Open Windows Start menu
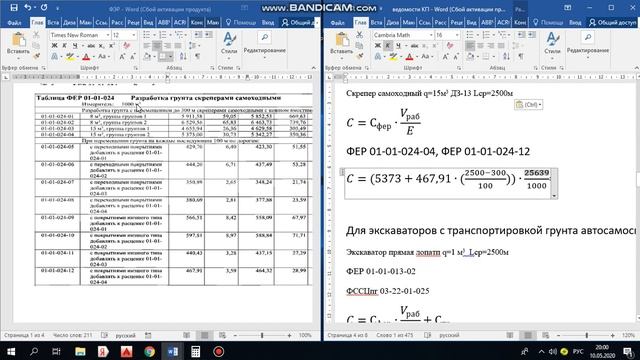Screen dimensions: 640x360 11,351
